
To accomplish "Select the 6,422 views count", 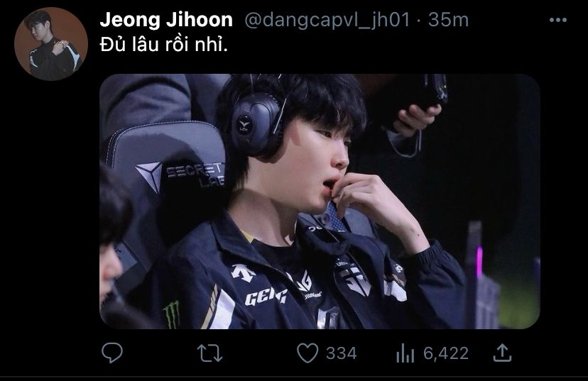I will [446, 353].
